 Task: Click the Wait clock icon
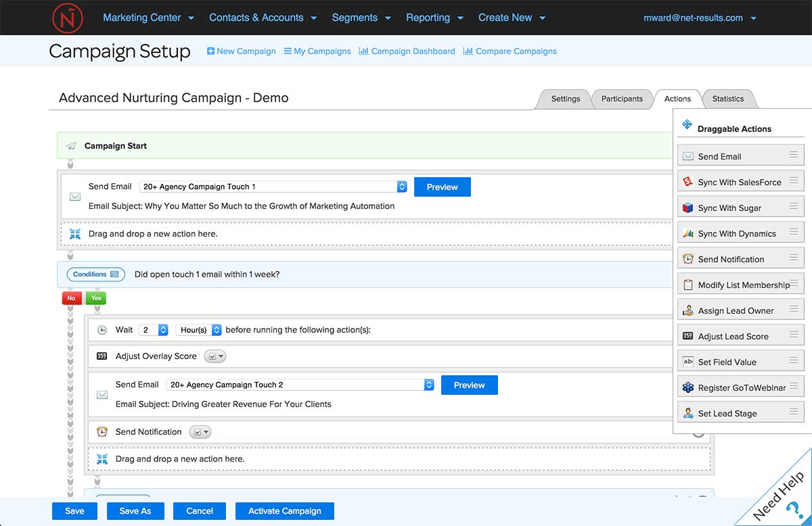[102, 330]
